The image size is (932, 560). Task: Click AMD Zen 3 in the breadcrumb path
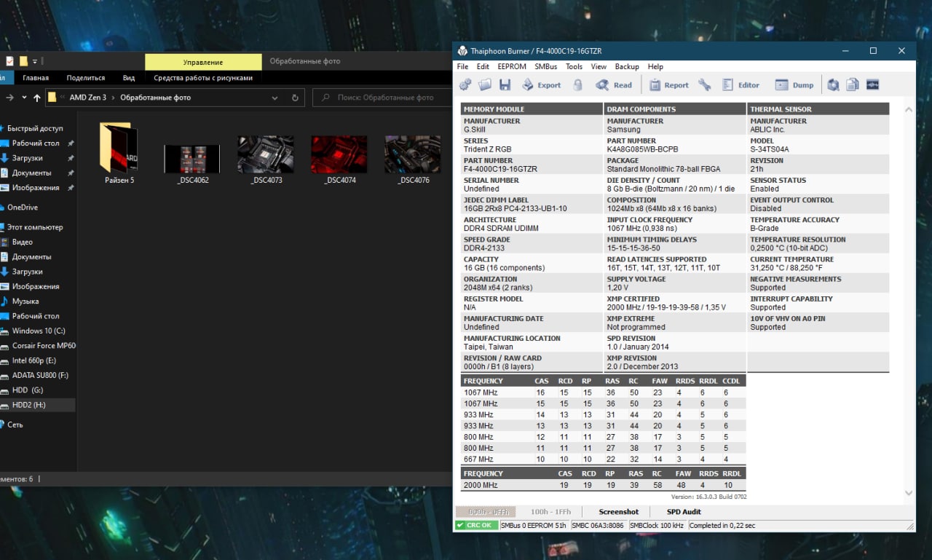click(x=87, y=98)
